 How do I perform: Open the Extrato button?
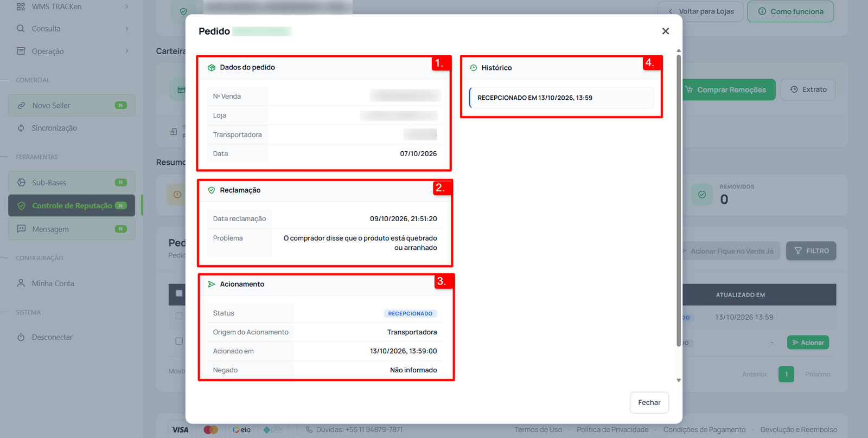(808, 90)
